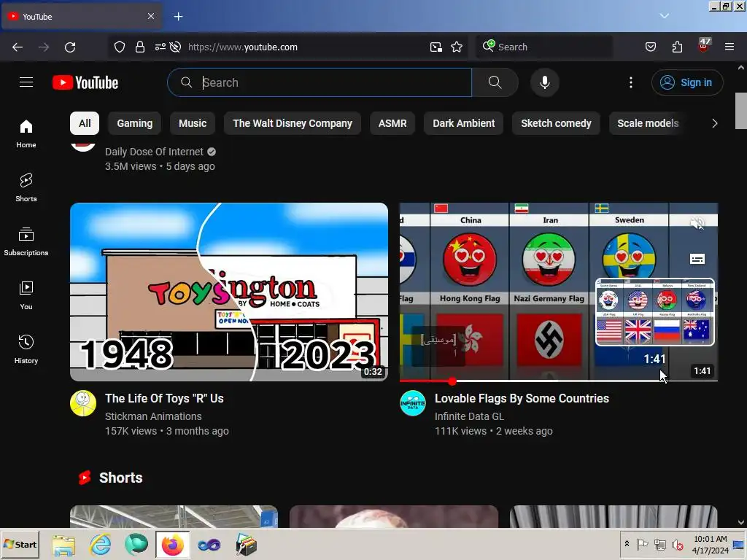Click the Lovable Flags video thumbnail
This screenshot has width=747, height=560.
pyautogui.click(x=558, y=292)
